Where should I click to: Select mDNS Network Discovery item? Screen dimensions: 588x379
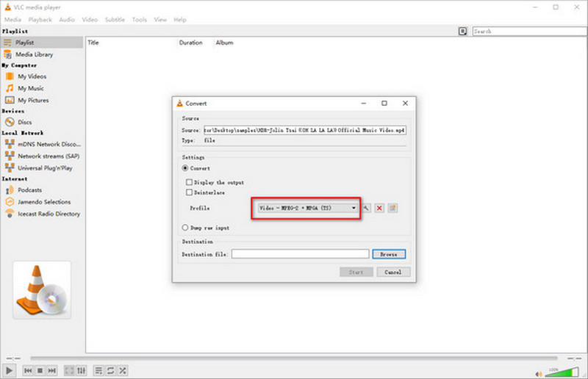tap(42, 144)
